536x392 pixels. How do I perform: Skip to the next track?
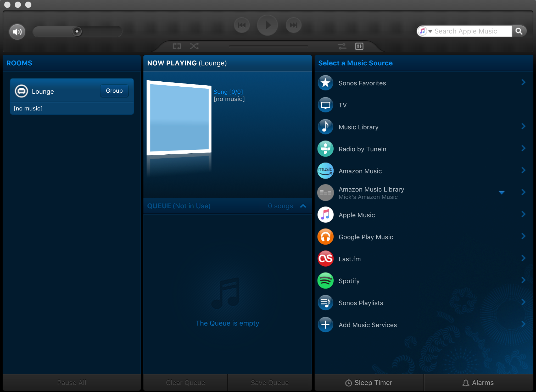[293, 25]
